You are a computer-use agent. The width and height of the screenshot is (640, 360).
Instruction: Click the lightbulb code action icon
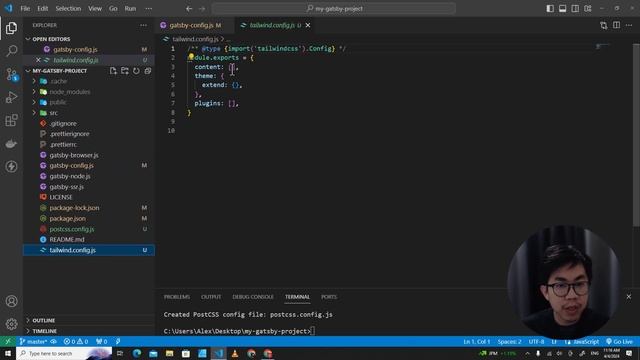coord(191,57)
